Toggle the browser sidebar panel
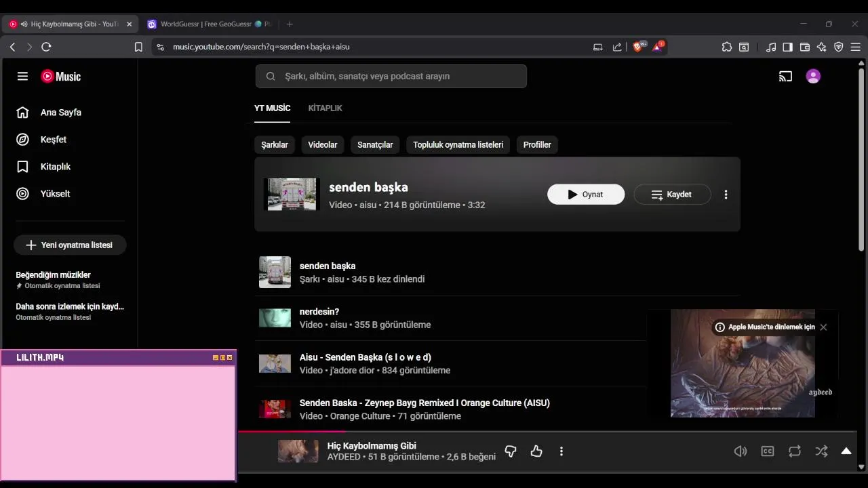The height and width of the screenshot is (488, 868). [787, 47]
